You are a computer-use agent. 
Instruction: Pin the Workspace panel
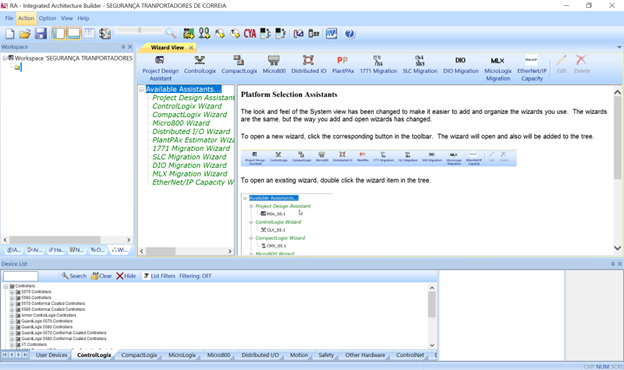pos(123,47)
